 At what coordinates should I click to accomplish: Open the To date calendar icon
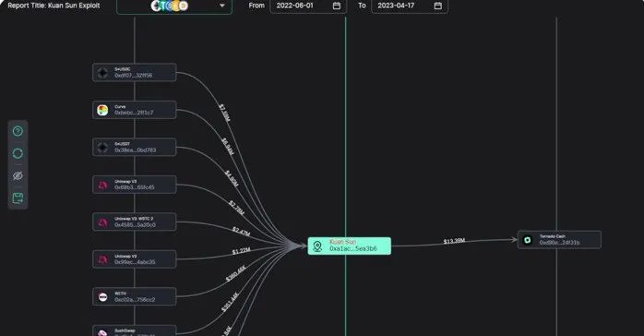pos(438,6)
